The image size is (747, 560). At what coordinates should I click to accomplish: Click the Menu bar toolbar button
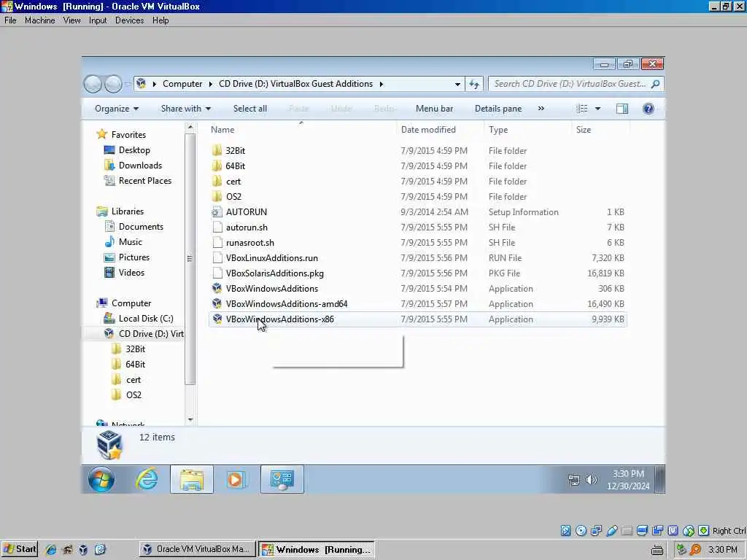pos(434,109)
